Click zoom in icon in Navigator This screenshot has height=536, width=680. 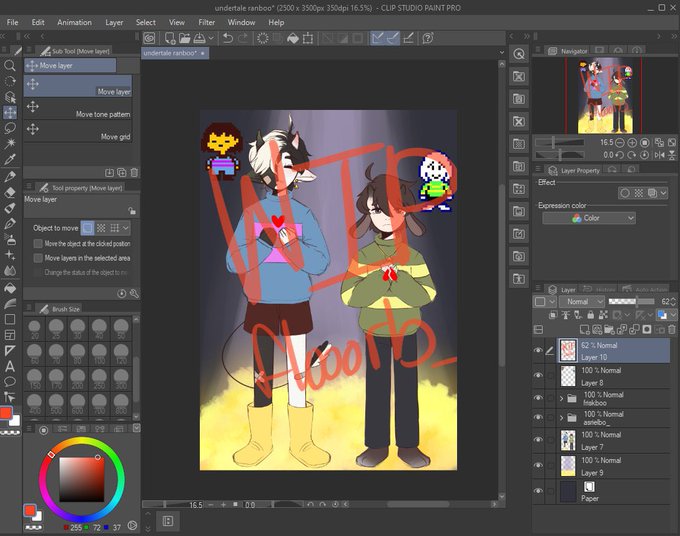tap(632, 142)
